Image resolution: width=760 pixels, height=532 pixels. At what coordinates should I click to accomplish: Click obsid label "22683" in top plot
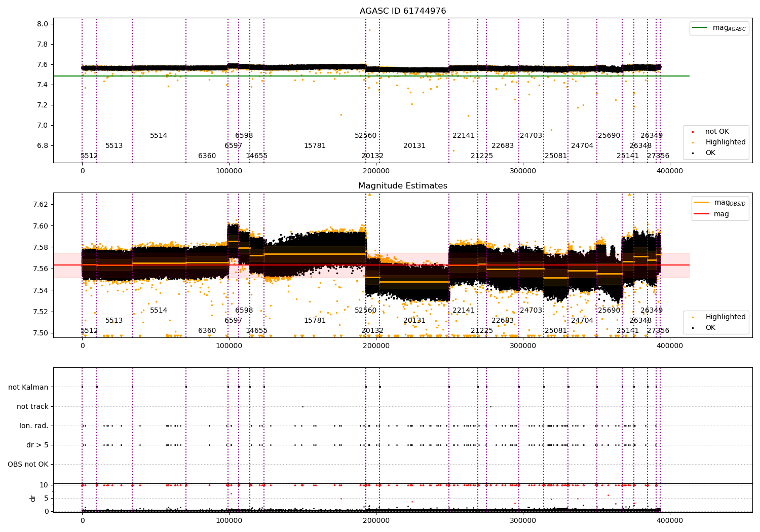point(503,146)
